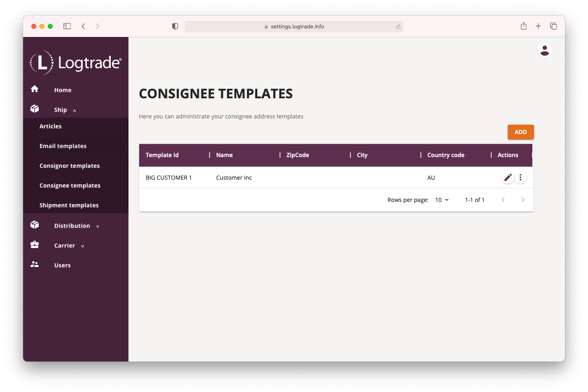Sort by ZipCode column

(298, 155)
